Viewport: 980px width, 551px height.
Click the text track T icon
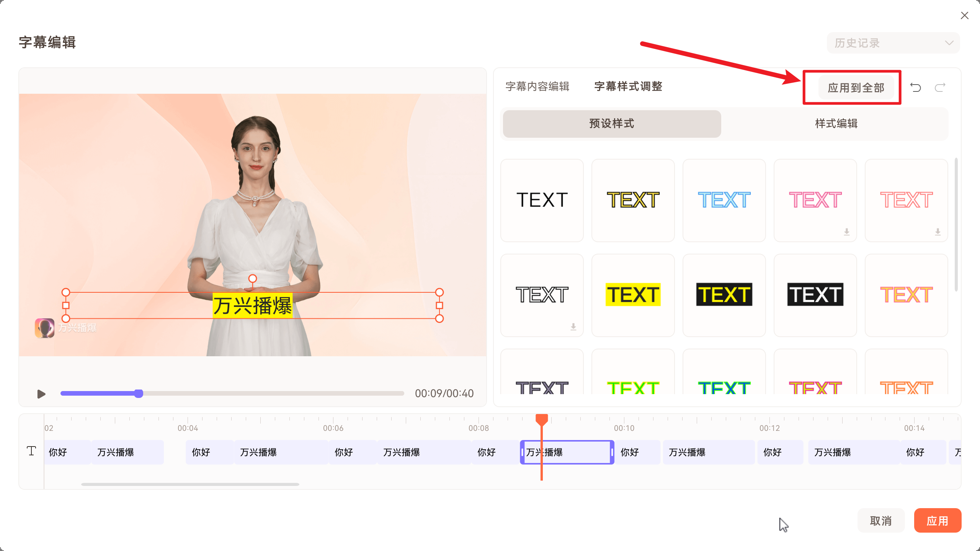[31, 451]
